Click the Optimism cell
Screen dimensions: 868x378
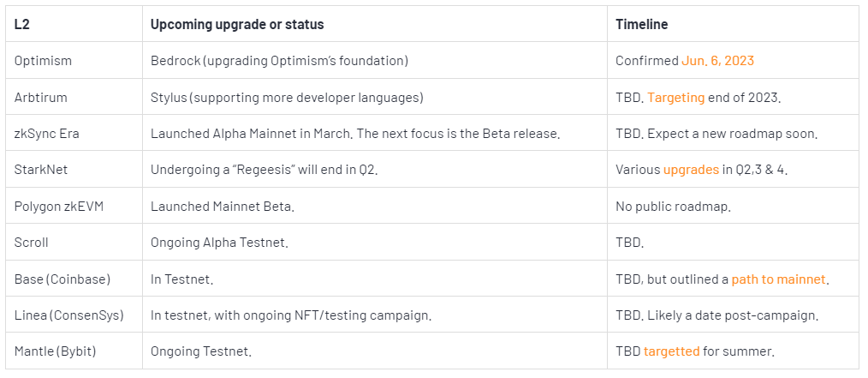[74, 60]
